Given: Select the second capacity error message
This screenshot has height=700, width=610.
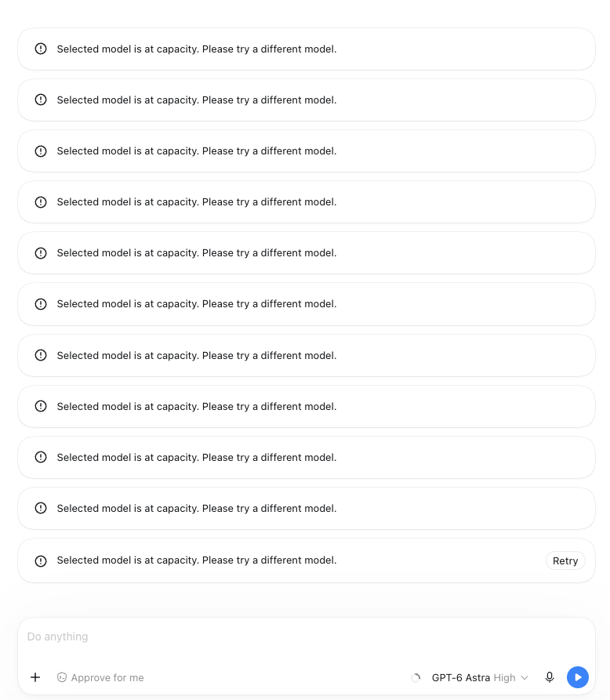Looking at the screenshot, I should (307, 100).
